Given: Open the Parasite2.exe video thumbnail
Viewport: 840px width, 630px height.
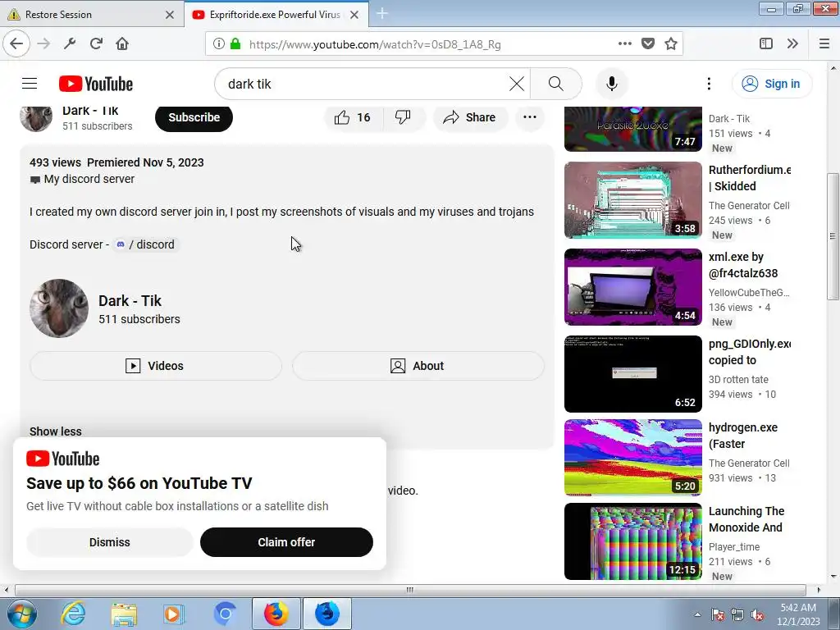Looking at the screenshot, I should 633,129.
